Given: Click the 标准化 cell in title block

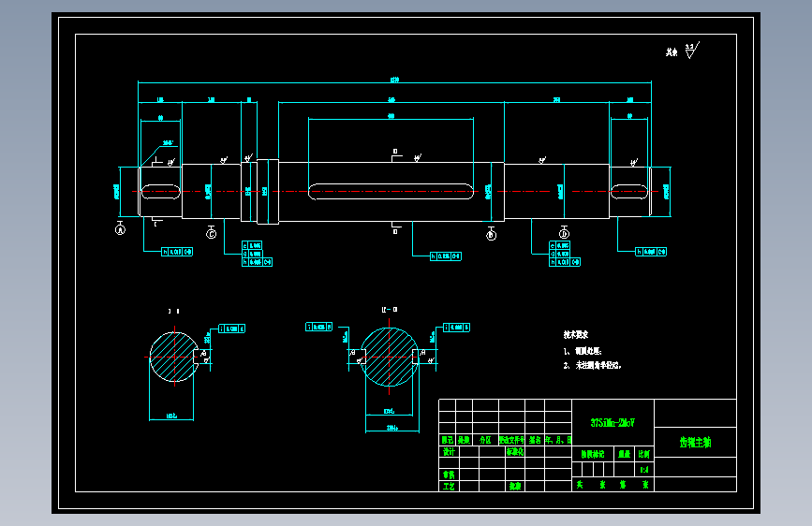Looking at the screenshot, I should click(x=515, y=451).
